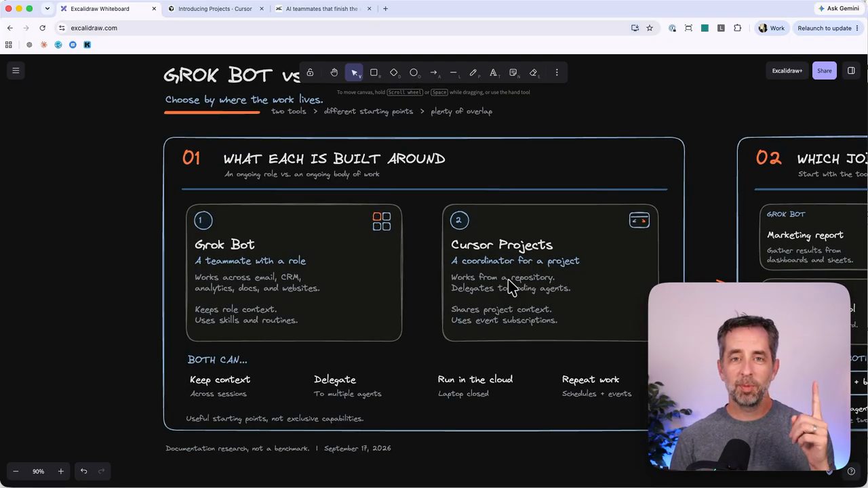Select the Arrow drawing tool
Viewport: 868px width, 488px height.
pos(434,73)
